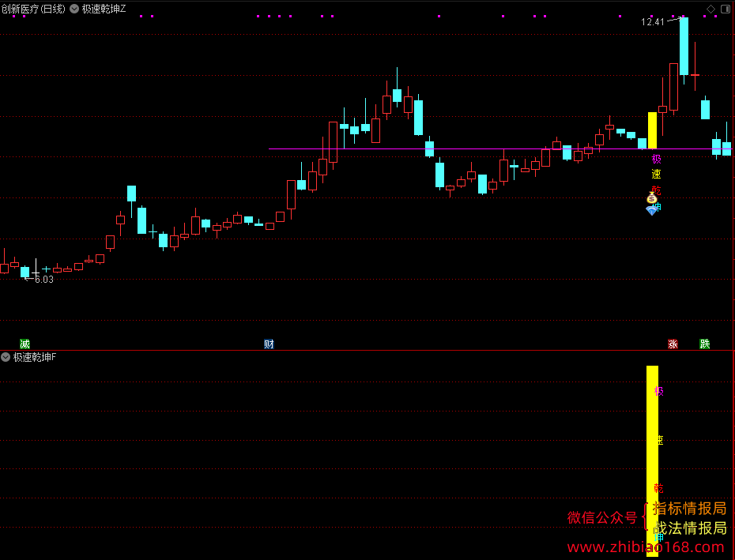
Task: Select the tall yellow bar in 极速乾坤F panel
Action: pyautogui.click(x=652, y=461)
